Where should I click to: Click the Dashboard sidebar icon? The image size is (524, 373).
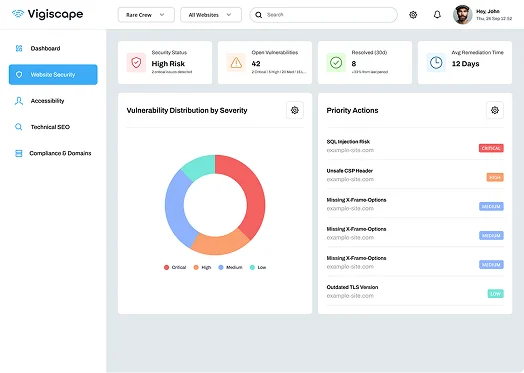coord(19,48)
